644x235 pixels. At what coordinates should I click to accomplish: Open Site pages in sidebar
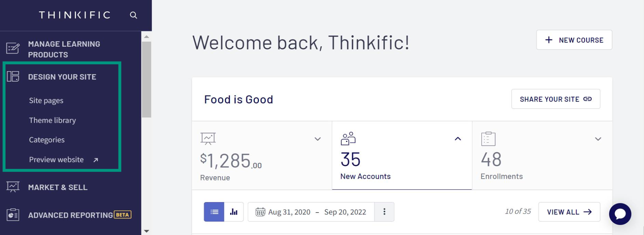46,101
